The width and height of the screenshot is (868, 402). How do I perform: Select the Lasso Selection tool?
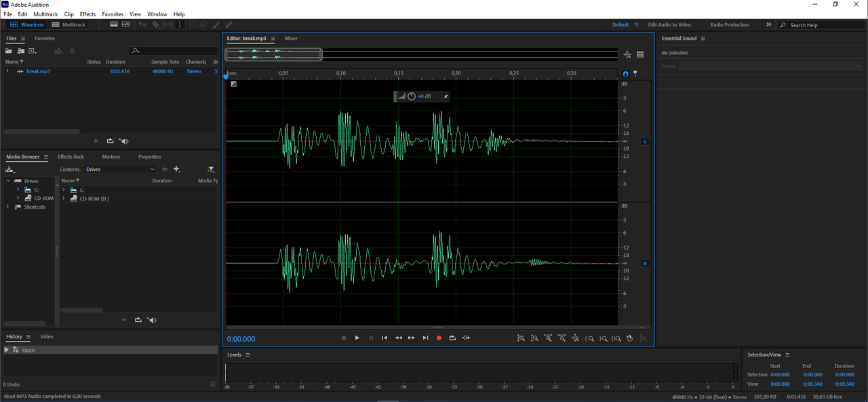point(204,24)
